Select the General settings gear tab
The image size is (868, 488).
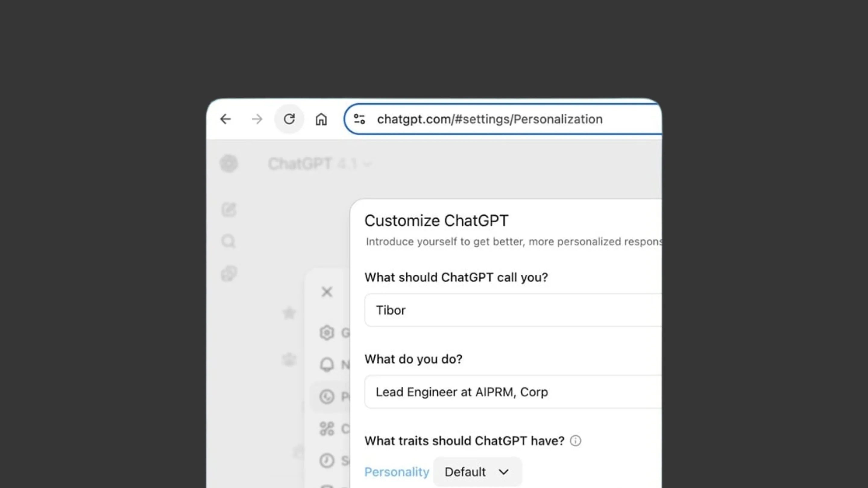[327, 333]
